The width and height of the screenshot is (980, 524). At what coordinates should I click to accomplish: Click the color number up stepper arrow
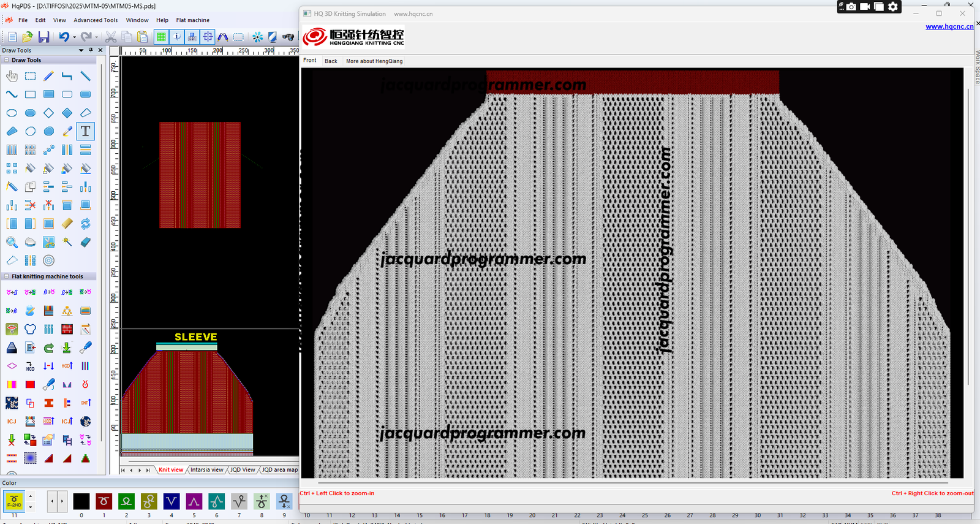tap(31, 496)
